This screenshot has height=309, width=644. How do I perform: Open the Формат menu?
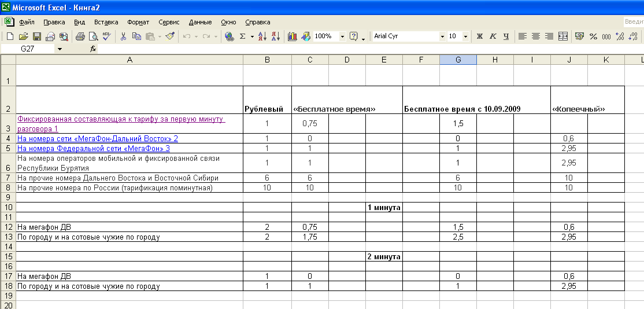[138, 22]
